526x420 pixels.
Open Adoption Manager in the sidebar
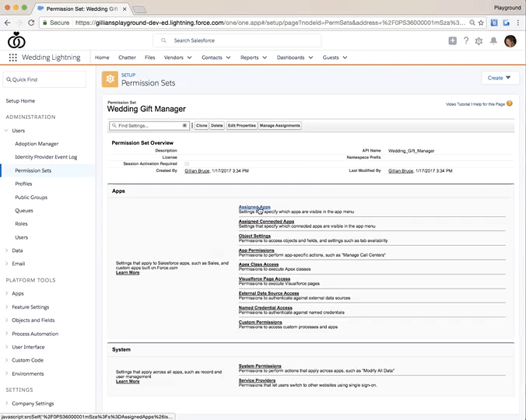pos(37,144)
